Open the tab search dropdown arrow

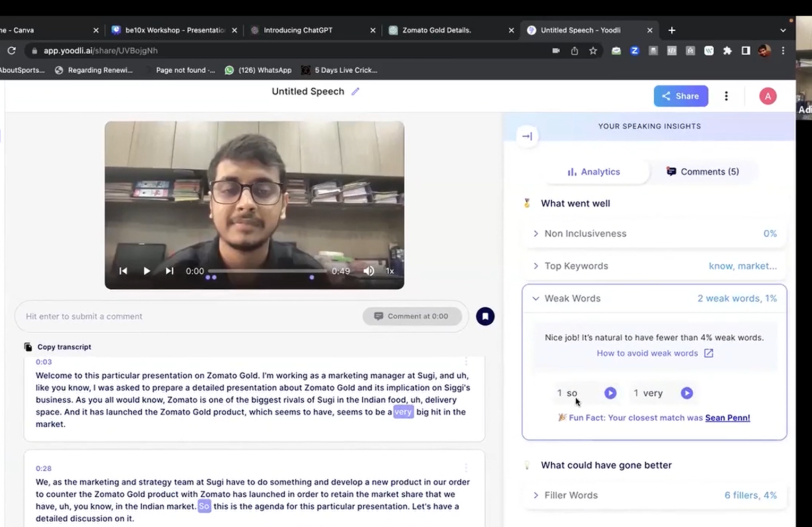pyautogui.click(x=783, y=30)
